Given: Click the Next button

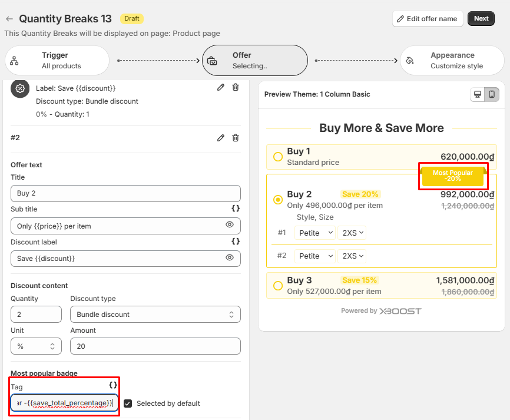Looking at the screenshot, I should pos(481,18).
